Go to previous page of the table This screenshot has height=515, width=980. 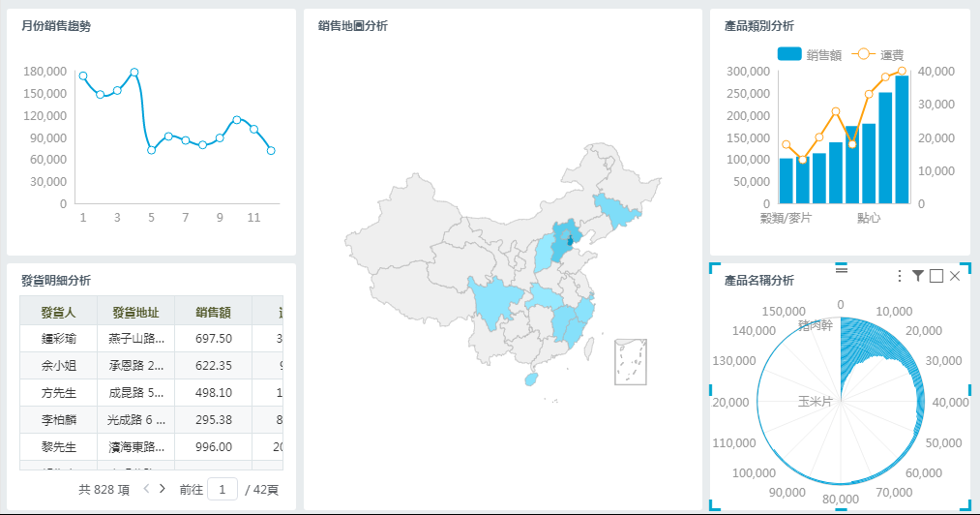[x=146, y=489]
